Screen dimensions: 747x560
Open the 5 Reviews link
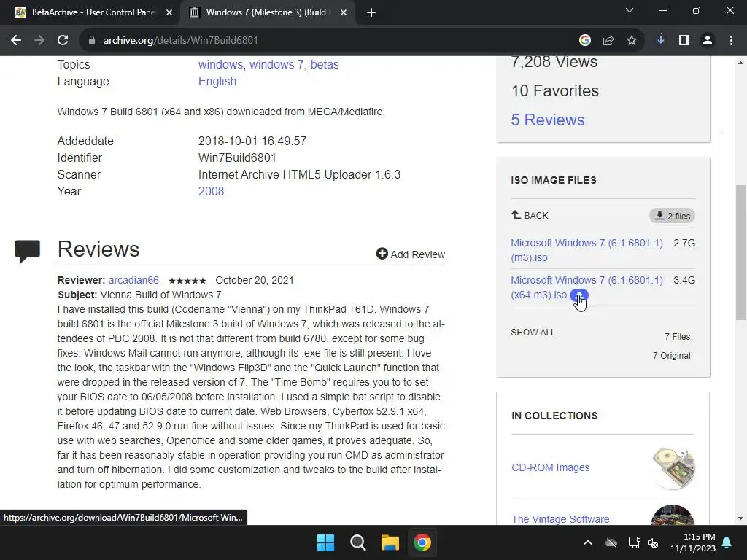click(548, 120)
